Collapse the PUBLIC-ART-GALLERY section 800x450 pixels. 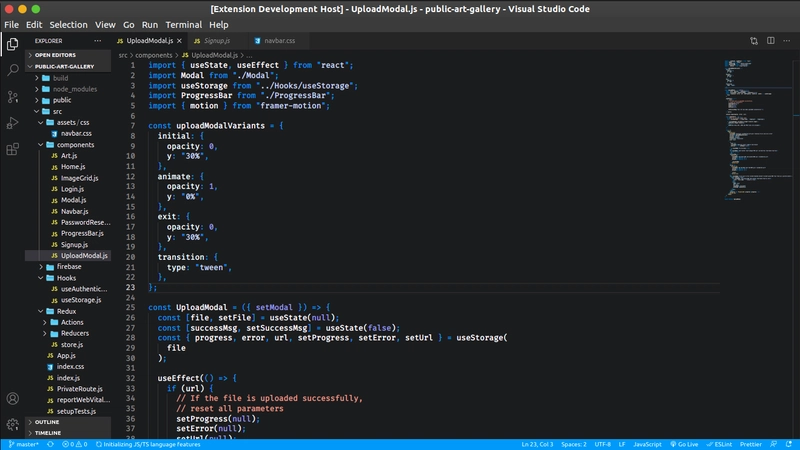68,66
